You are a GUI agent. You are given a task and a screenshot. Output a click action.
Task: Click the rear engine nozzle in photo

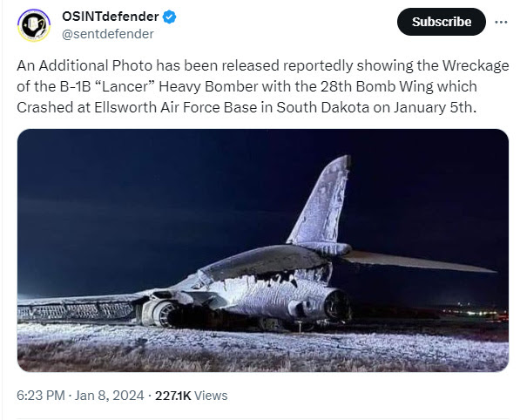337,305
